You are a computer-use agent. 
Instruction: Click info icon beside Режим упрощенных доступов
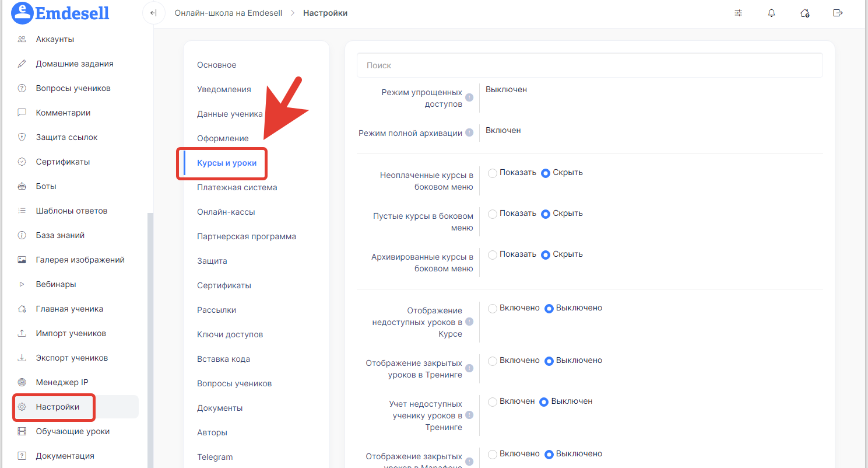point(469,98)
